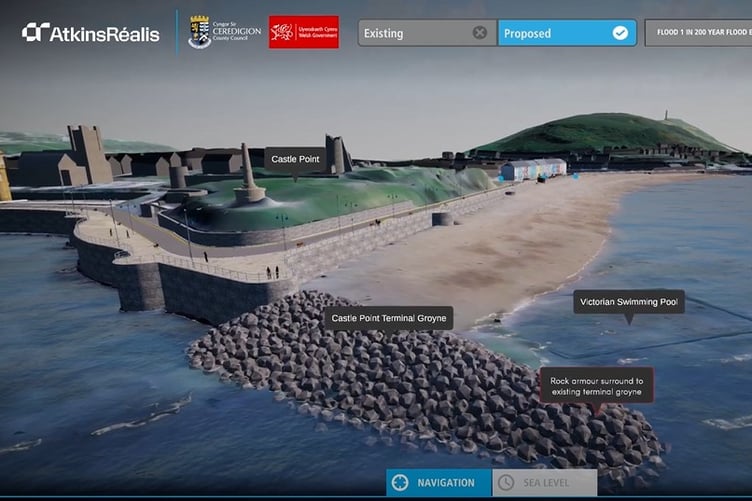Open the Flood 1 in 200 Year option
This screenshot has width=752, height=501.
pyautogui.click(x=700, y=33)
